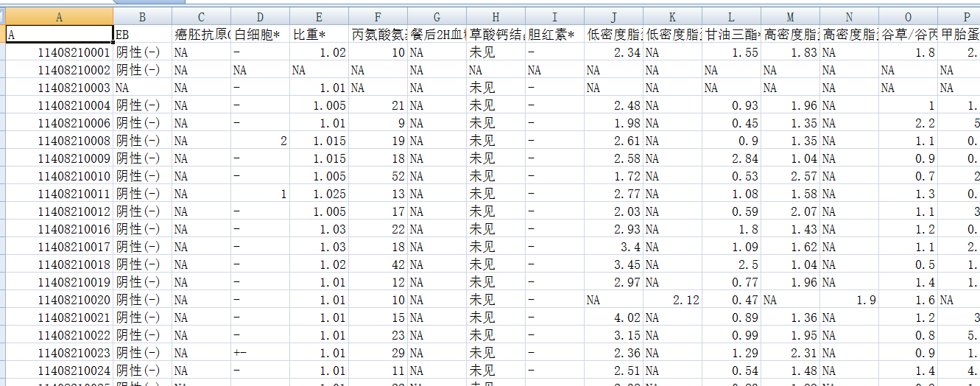Select cell with ID 11408210001

click(x=59, y=52)
